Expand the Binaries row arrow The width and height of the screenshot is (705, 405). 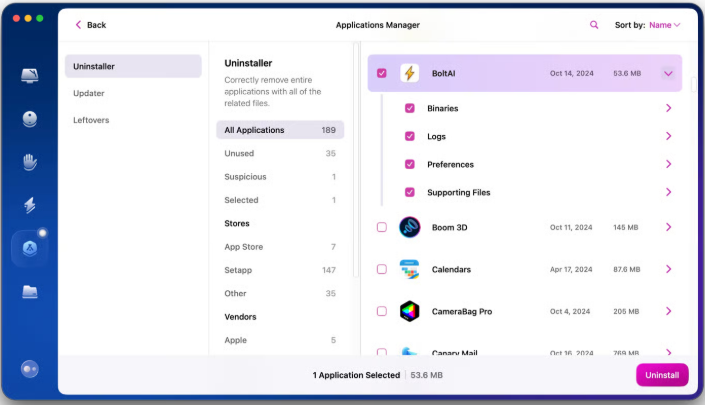click(668, 108)
